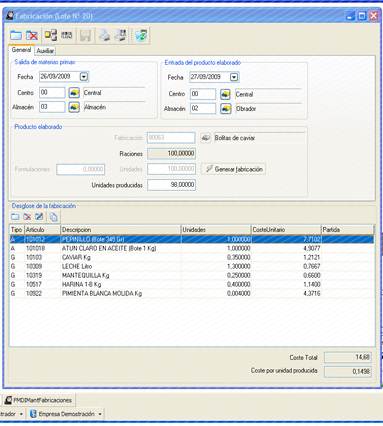
Task: Switch to the General tab
Action: 21,50
